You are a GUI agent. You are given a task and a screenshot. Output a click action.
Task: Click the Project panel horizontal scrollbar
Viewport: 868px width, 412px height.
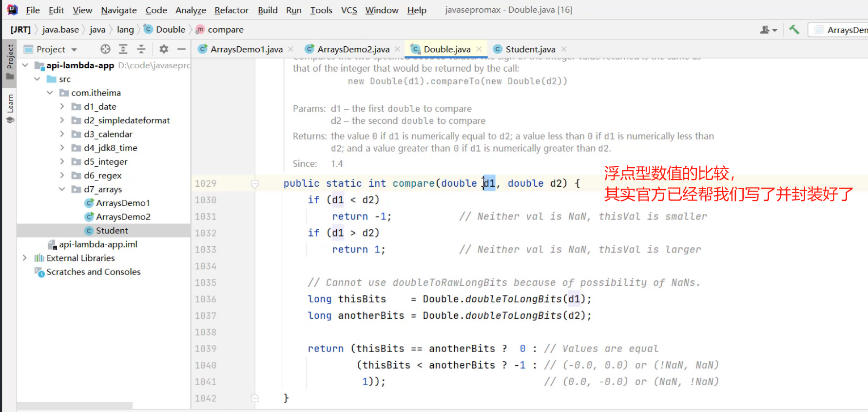pyautogui.click(x=75, y=405)
